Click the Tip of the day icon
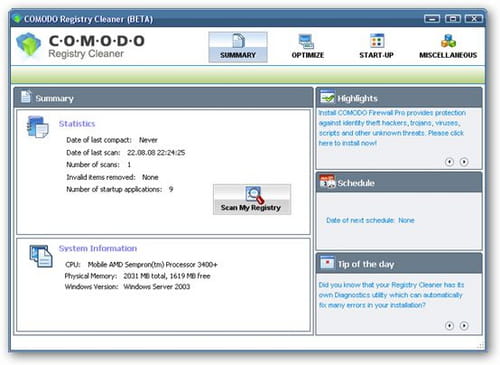The width and height of the screenshot is (500, 365). coord(327,263)
